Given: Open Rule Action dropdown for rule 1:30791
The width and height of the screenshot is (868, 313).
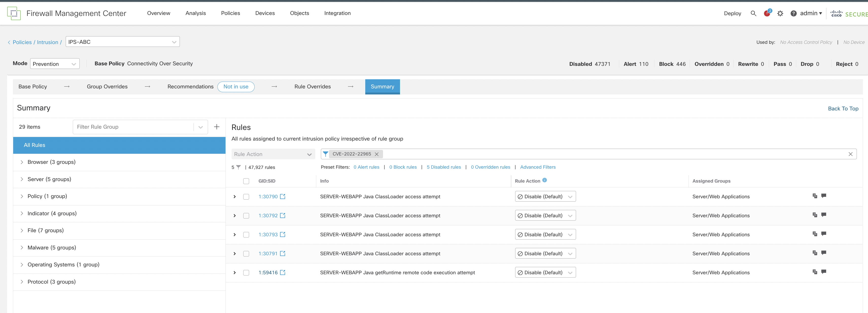Looking at the screenshot, I should click(x=545, y=253).
